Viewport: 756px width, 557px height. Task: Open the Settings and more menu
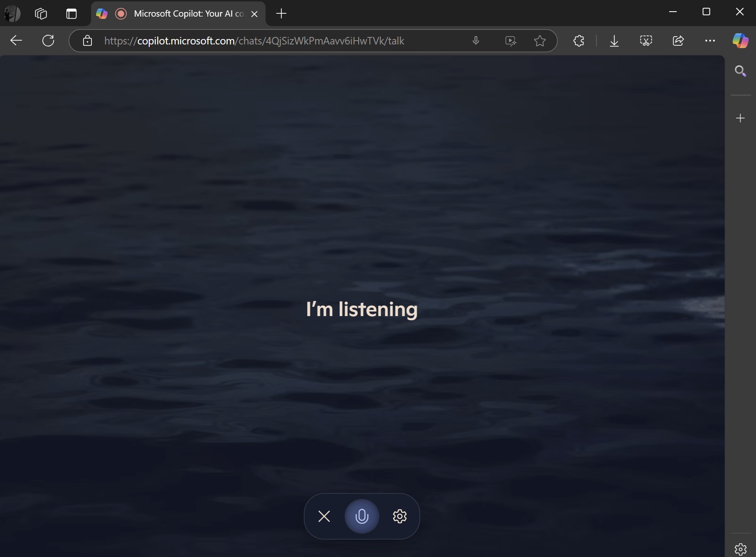click(710, 41)
